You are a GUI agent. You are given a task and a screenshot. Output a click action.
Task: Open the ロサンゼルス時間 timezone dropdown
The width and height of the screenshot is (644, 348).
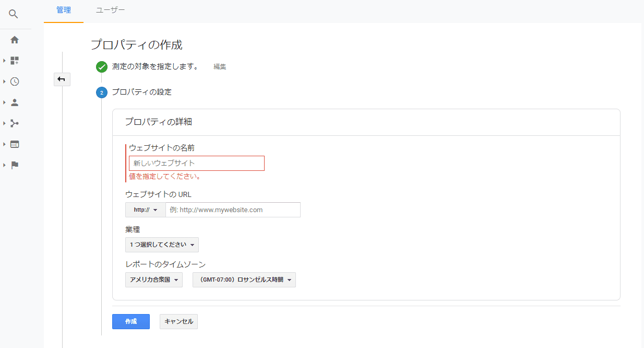click(x=244, y=280)
